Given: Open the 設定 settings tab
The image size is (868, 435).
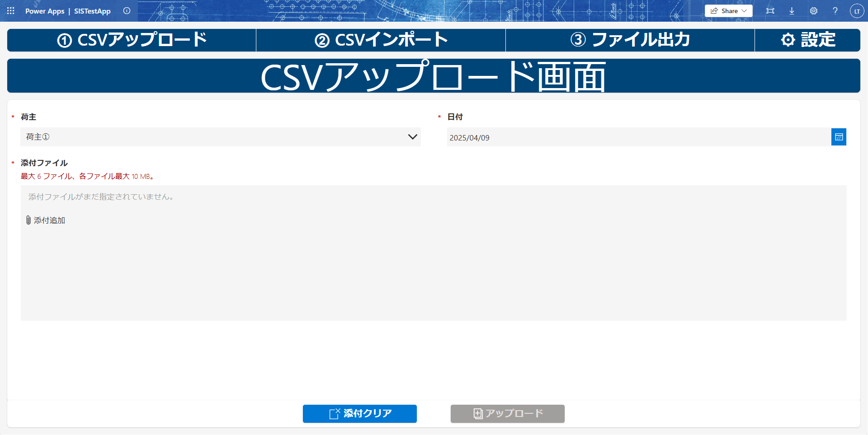Looking at the screenshot, I should (807, 40).
